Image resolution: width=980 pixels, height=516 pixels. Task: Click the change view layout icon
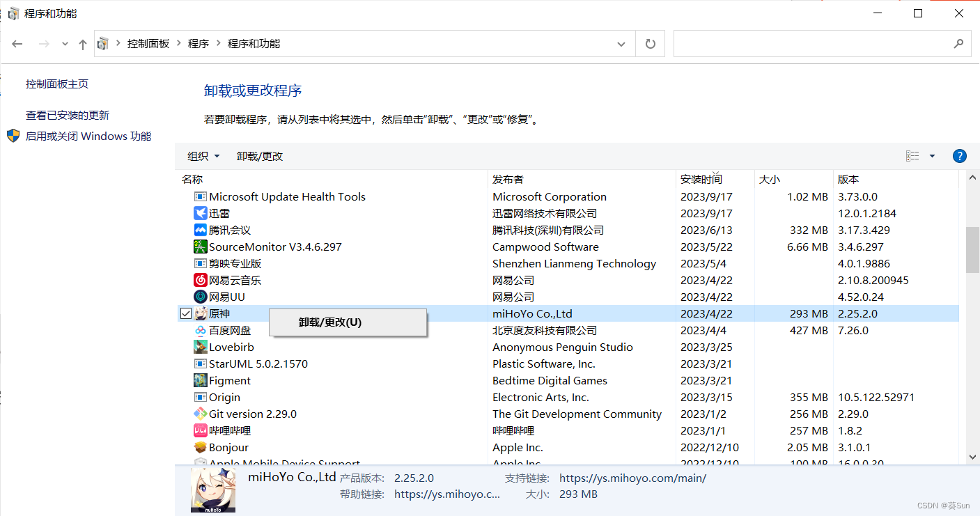coord(912,156)
